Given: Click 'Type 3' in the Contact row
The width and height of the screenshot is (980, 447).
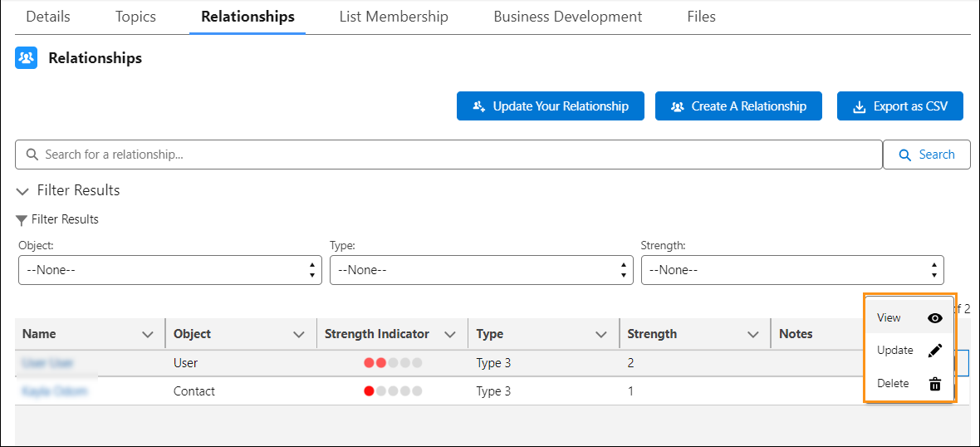Looking at the screenshot, I should coord(494,391).
